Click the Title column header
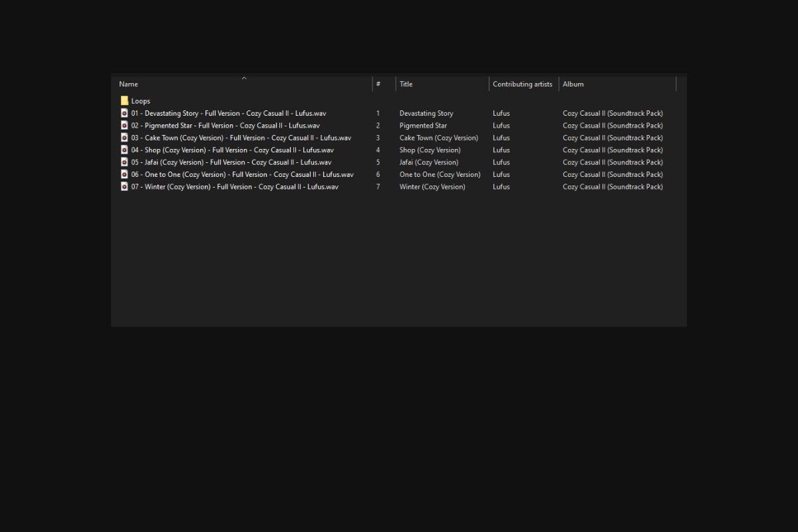Screen dimensions: 798x532 (406, 84)
